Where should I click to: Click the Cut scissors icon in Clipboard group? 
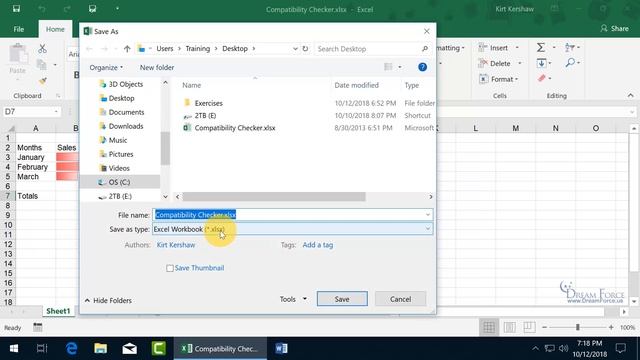[42, 49]
